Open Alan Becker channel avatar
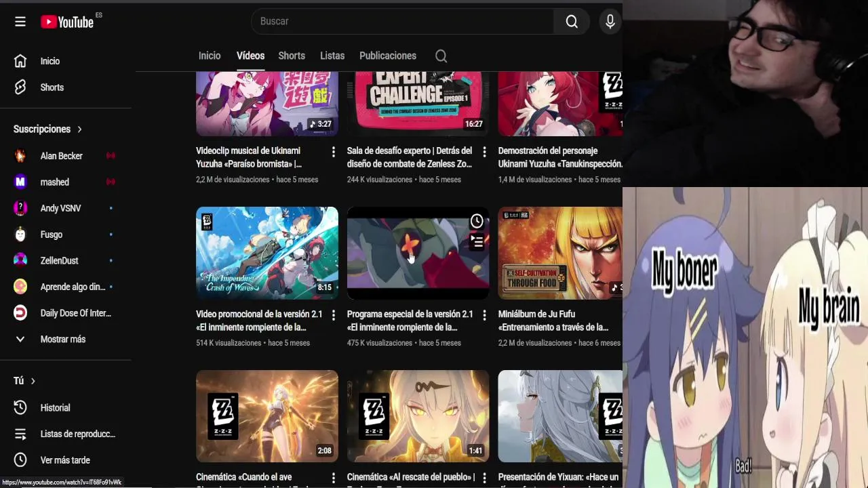This screenshot has width=868, height=488. point(20,156)
